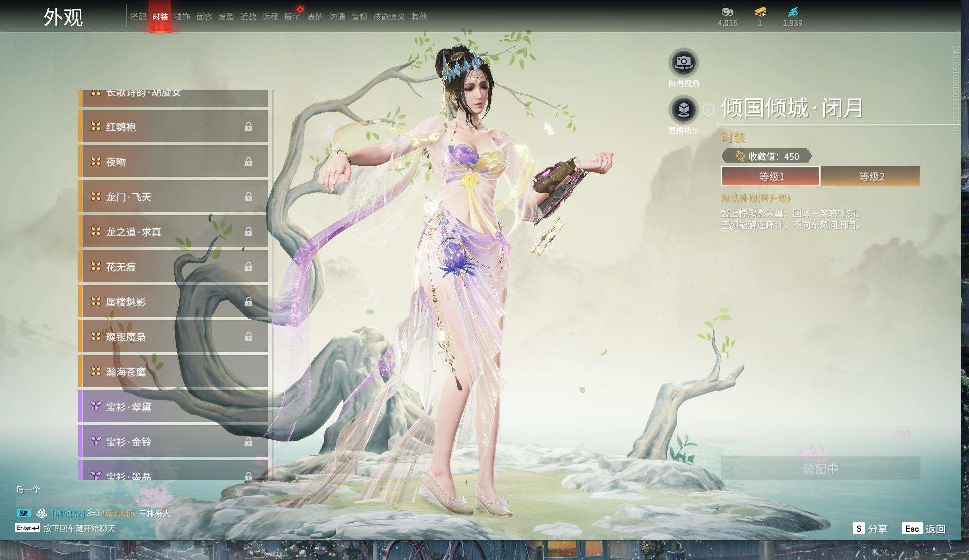Open the info icon beside 倾国倾城·闭月

708,109
